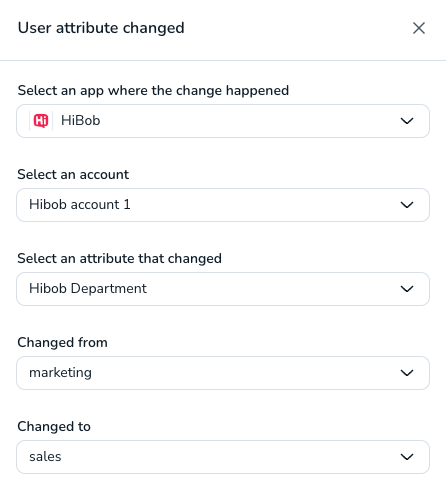Close the User attribute changed panel
The width and height of the screenshot is (446, 495).
click(x=419, y=28)
